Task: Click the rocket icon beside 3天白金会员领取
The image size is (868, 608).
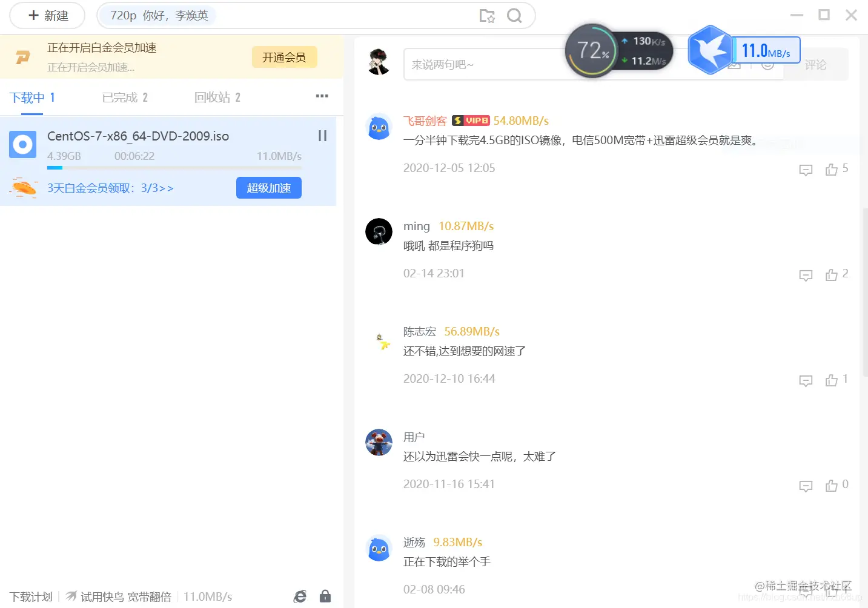Action: tap(24, 188)
